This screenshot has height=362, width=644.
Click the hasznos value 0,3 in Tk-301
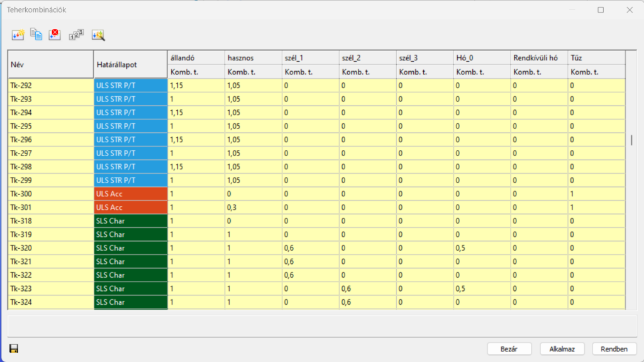253,207
